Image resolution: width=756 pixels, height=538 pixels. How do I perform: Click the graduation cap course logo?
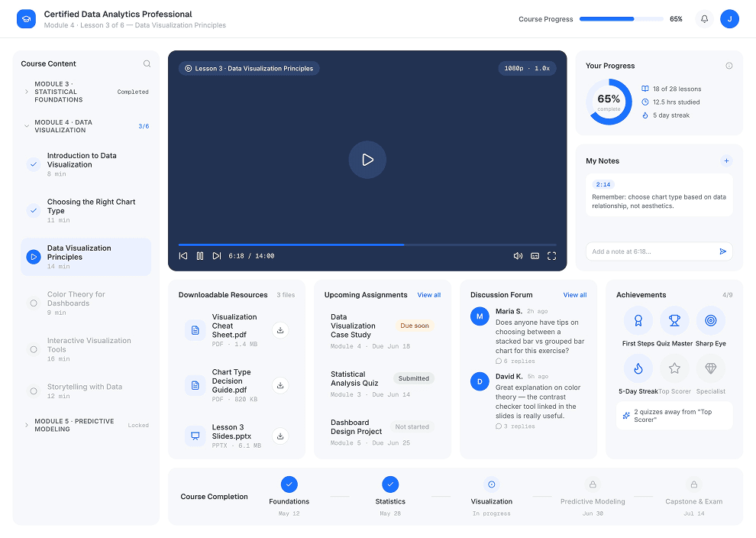[x=26, y=19]
